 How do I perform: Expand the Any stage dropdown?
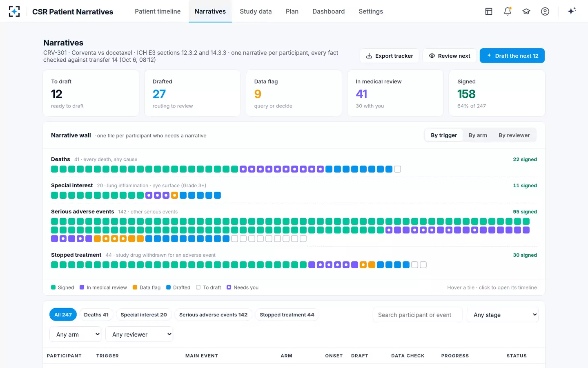pos(503,315)
